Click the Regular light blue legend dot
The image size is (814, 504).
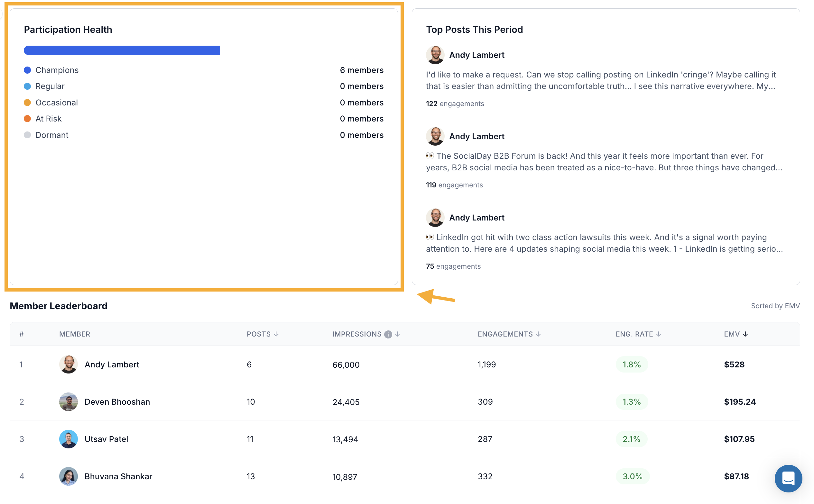pyautogui.click(x=27, y=86)
